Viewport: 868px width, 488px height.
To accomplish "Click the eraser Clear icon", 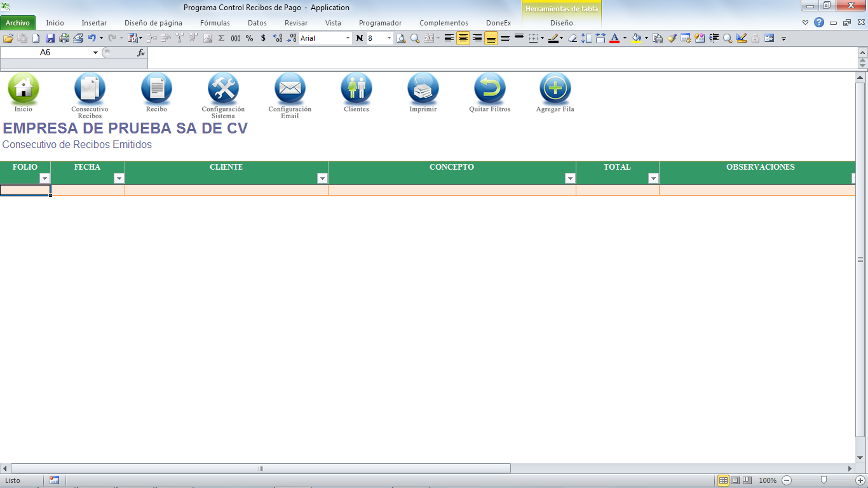I will pos(573,38).
